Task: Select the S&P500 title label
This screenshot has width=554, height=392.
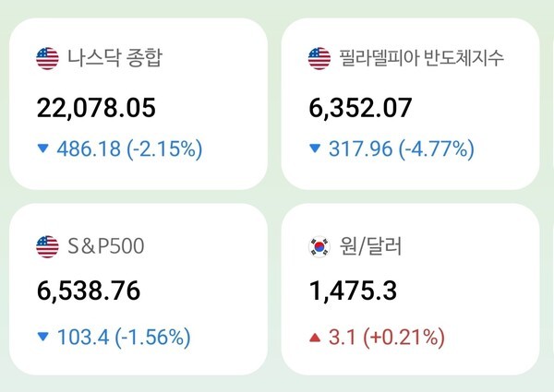Action: (x=105, y=246)
